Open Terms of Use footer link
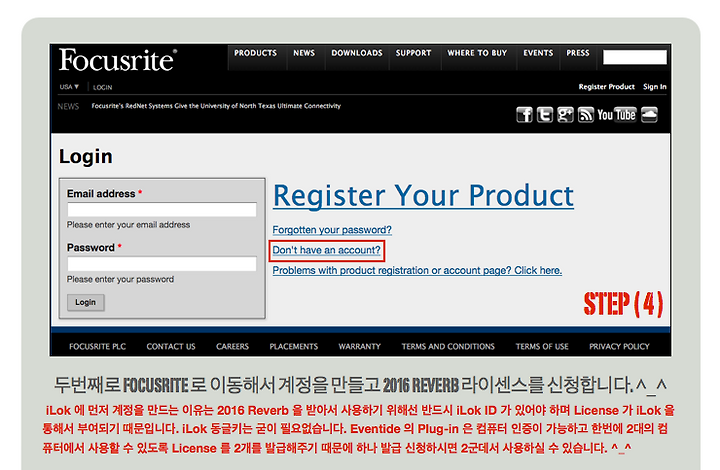Viewport: 720px width, 470px height. (542, 347)
